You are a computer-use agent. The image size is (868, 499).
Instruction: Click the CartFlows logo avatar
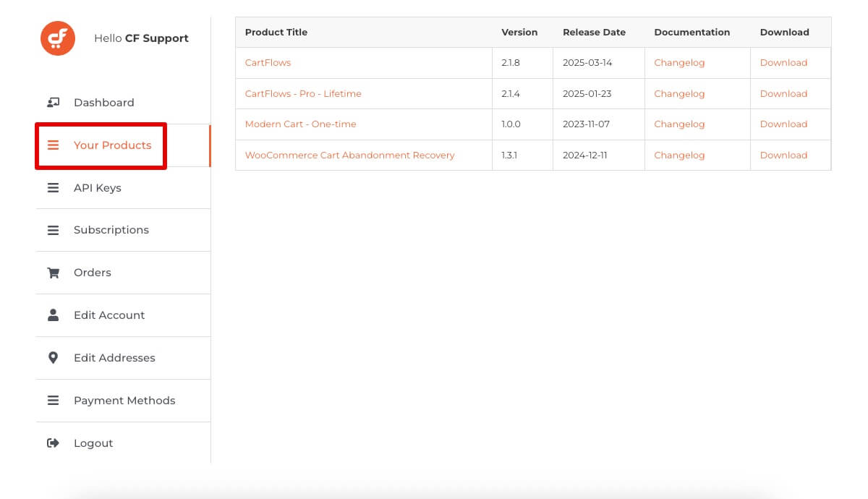[58, 38]
